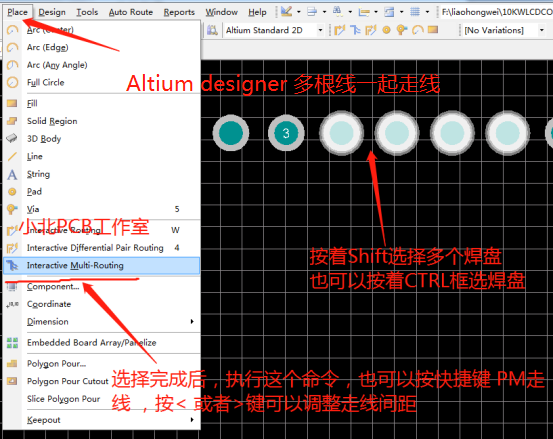Image resolution: width=553 pixels, height=439 pixels.
Task: Click the Embedded Board Array icon
Action: [12, 342]
